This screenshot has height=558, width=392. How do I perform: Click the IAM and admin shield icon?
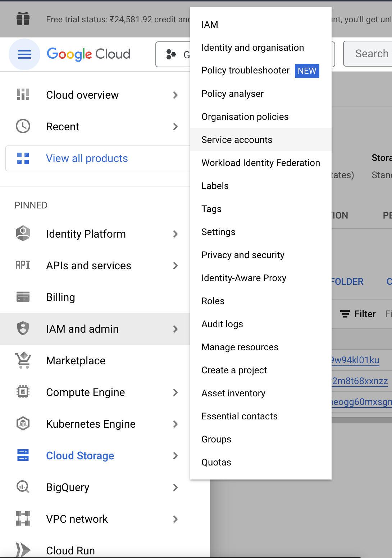point(23,329)
